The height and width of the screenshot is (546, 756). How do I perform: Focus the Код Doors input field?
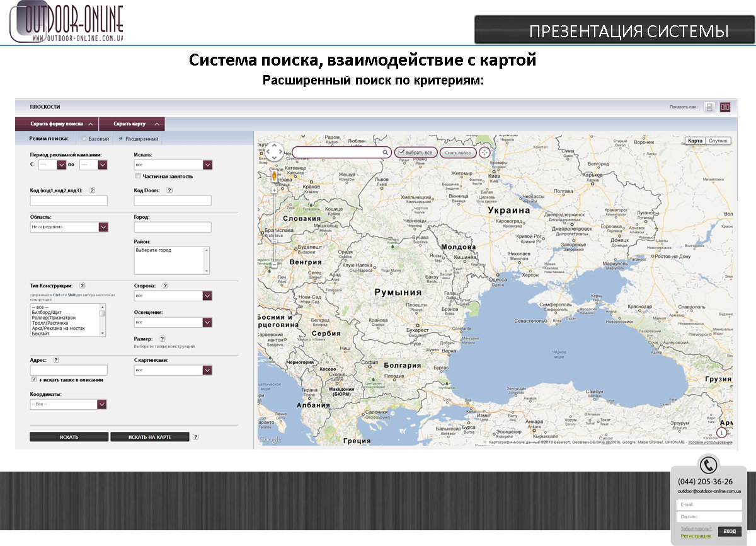[x=173, y=200]
